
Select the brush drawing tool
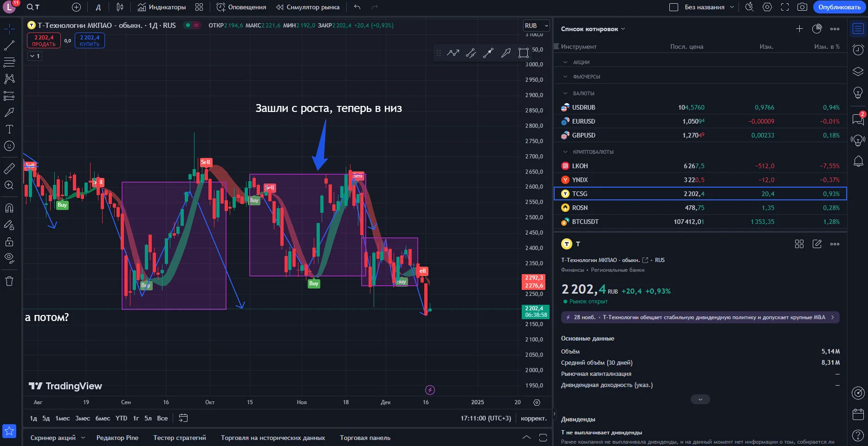click(x=9, y=112)
